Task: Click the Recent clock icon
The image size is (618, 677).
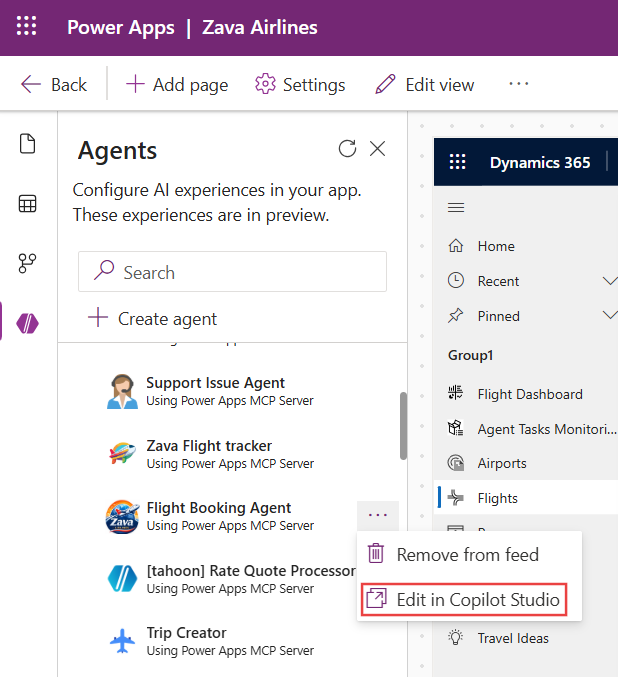Action: (456, 280)
